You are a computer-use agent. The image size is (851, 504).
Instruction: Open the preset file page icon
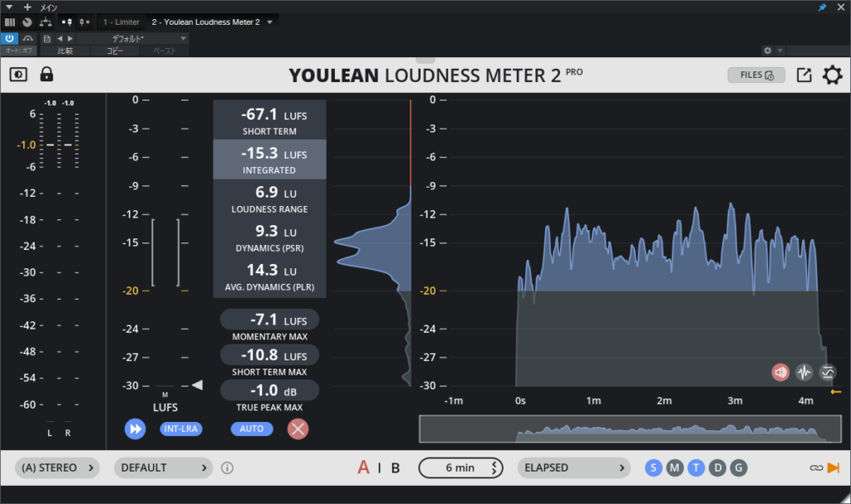pyautogui.click(x=47, y=38)
